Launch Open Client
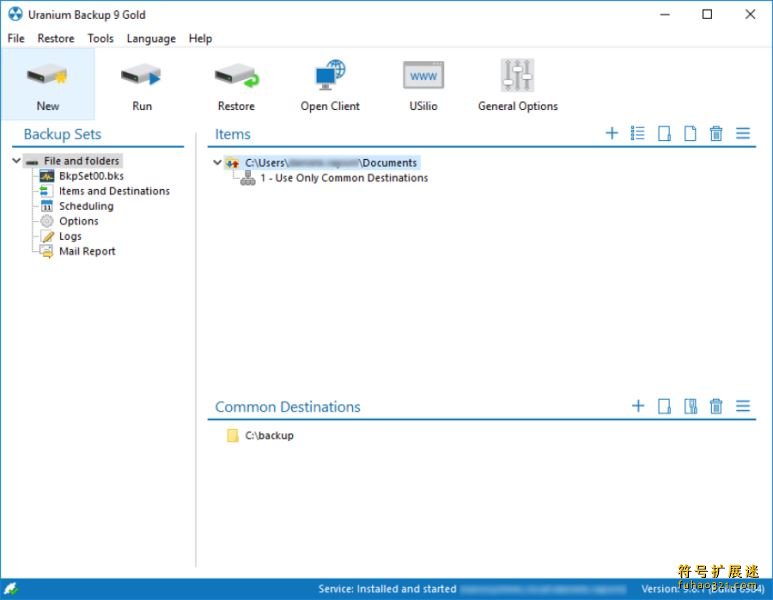Image resolution: width=773 pixels, height=600 pixels. (330, 85)
